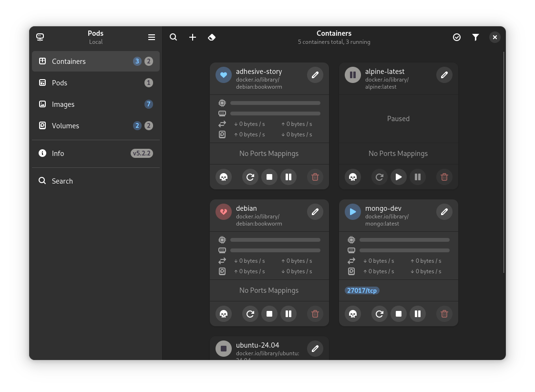Screen dimensions: 535x392
Task: Click the Pods Local title header
Action: [95, 37]
